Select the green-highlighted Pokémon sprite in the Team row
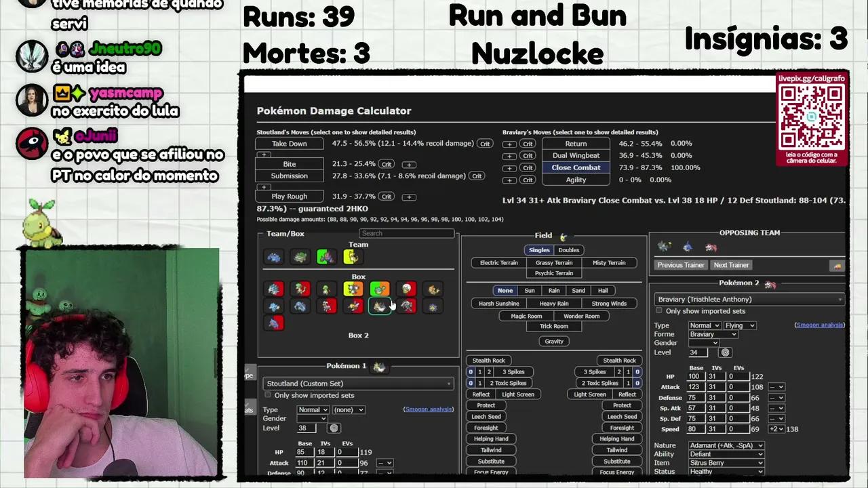The height and width of the screenshot is (488, 868). click(326, 257)
